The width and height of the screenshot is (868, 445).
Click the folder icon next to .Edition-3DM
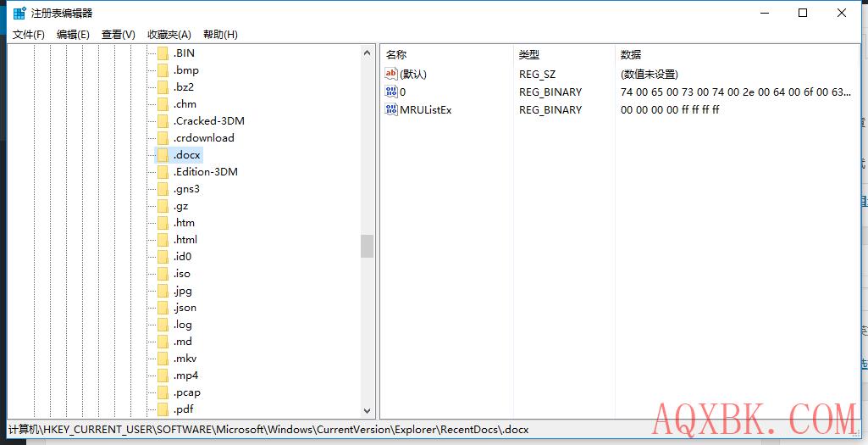[163, 172]
